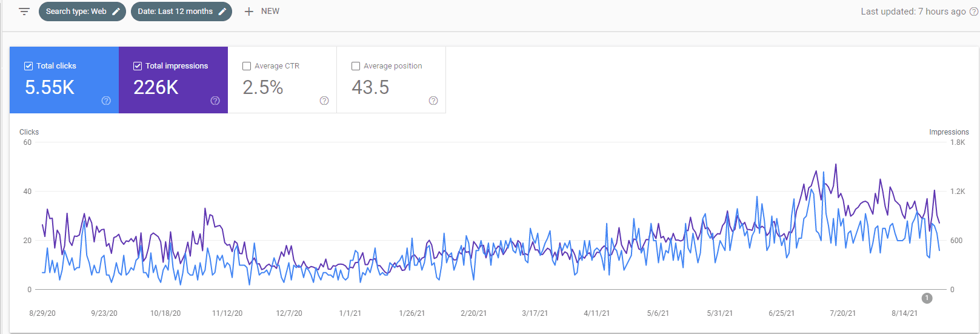Screen dimensions: 980x334
Task: Click the 5.55K total clicks value
Action: [50, 87]
